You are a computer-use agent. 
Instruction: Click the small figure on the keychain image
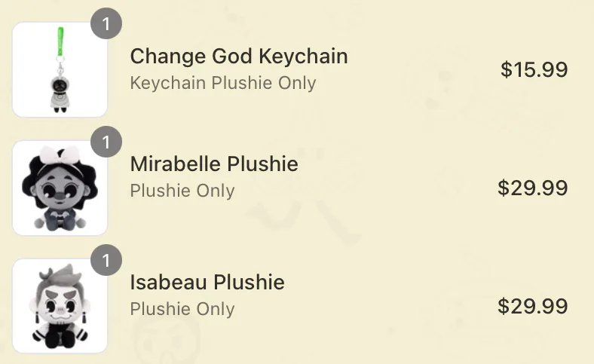click(60, 94)
